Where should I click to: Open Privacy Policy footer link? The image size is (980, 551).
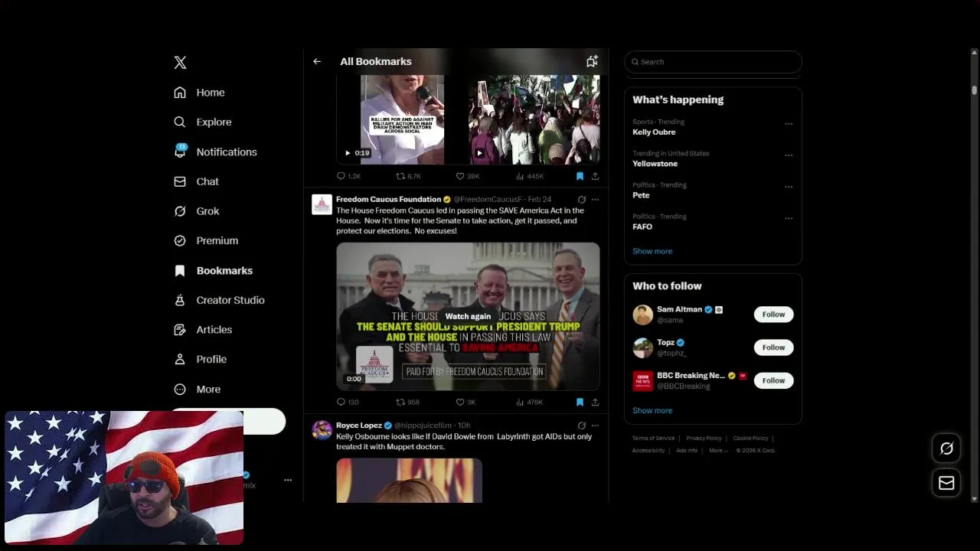click(704, 439)
